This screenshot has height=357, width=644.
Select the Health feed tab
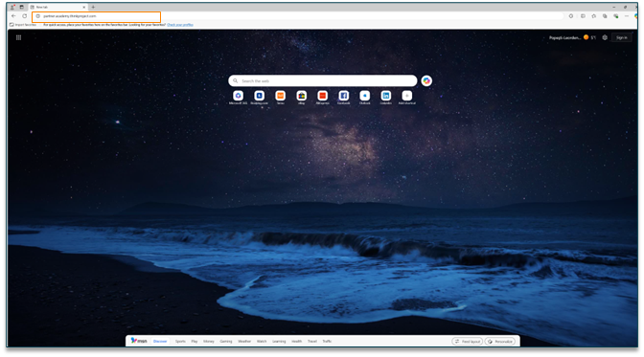[296, 342]
